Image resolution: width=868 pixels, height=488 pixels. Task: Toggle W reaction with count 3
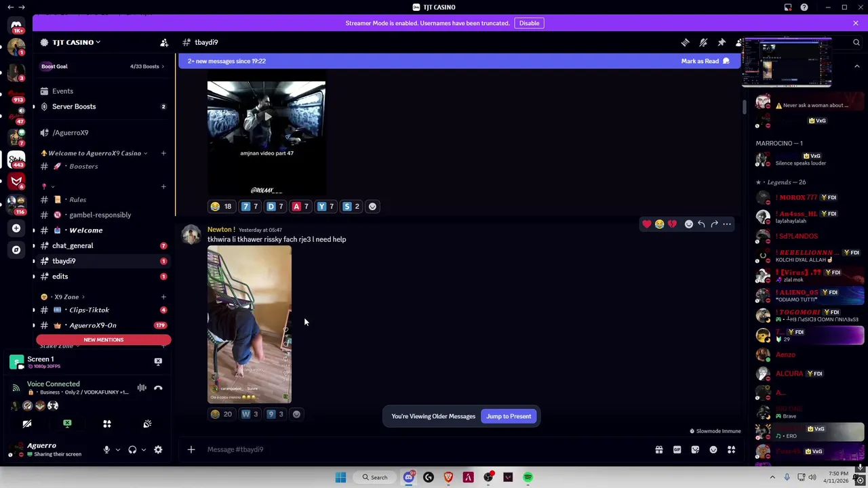(250, 414)
